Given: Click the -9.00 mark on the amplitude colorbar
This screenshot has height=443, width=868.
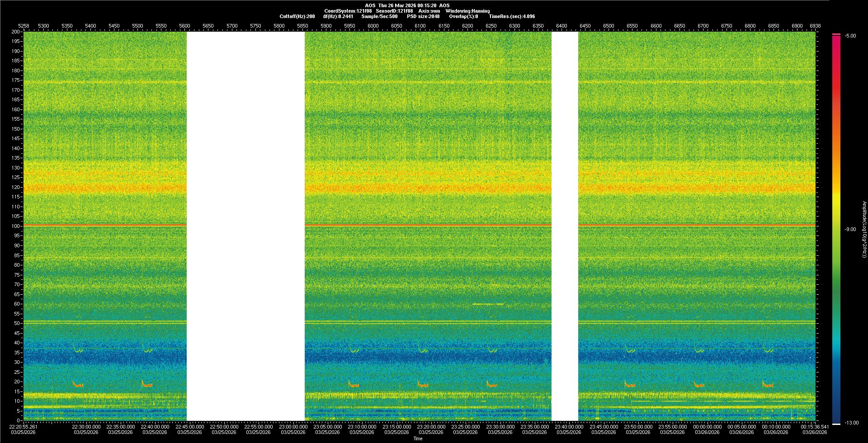Looking at the screenshot, I should [850, 229].
